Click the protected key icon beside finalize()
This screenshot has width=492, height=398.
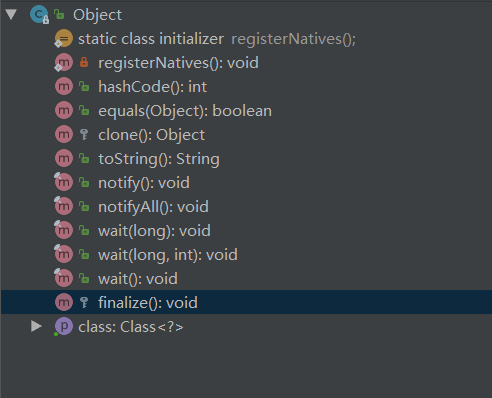(84, 302)
